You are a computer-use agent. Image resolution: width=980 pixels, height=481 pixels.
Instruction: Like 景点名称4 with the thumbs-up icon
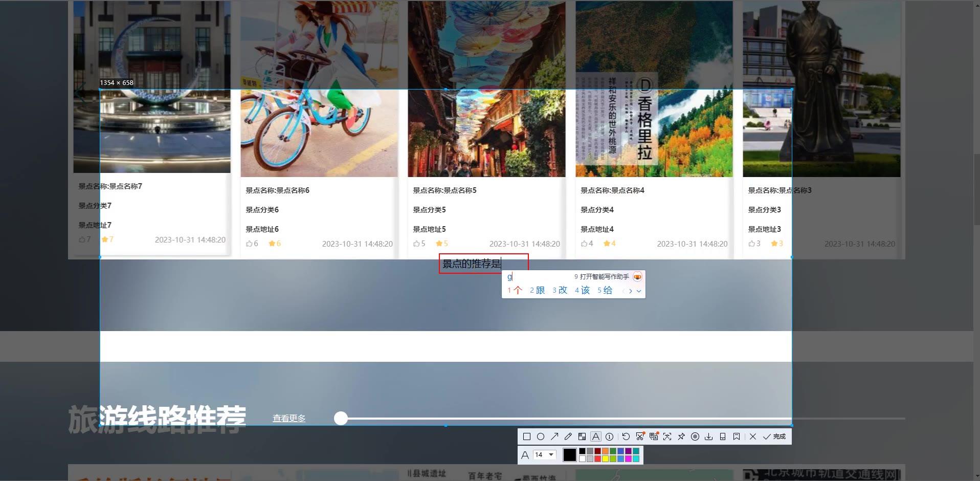pos(584,244)
